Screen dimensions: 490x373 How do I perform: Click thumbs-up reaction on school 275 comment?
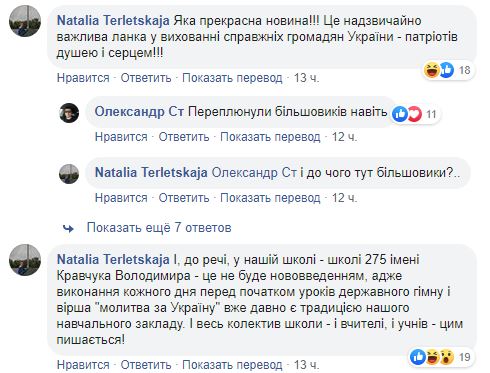pyautogui.click(x=418, y=357)
